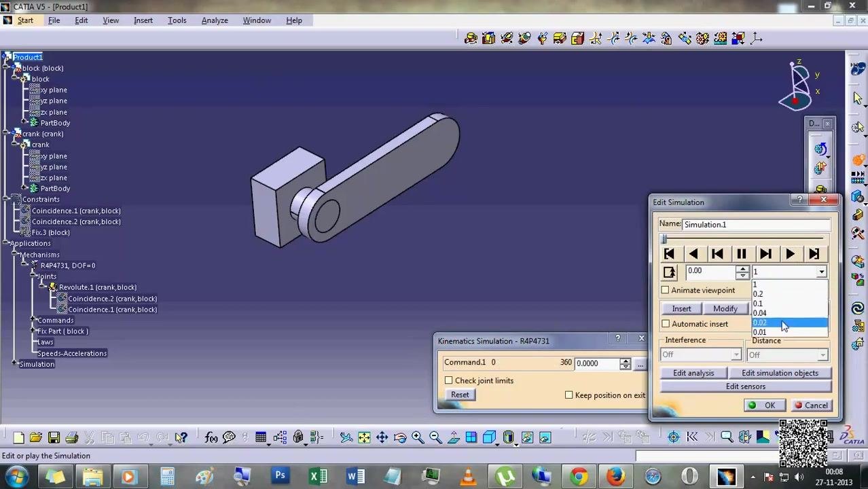The image size is (868, 489).
Task: Click the axis system icon in top toolbar
Action: (x=757, y=39)
